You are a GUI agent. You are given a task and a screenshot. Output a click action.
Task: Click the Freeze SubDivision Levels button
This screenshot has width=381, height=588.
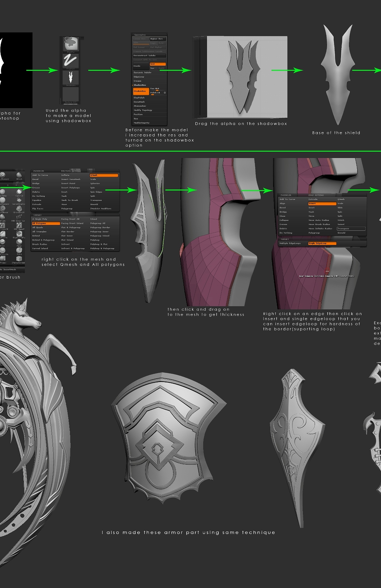tap(149, 51)
